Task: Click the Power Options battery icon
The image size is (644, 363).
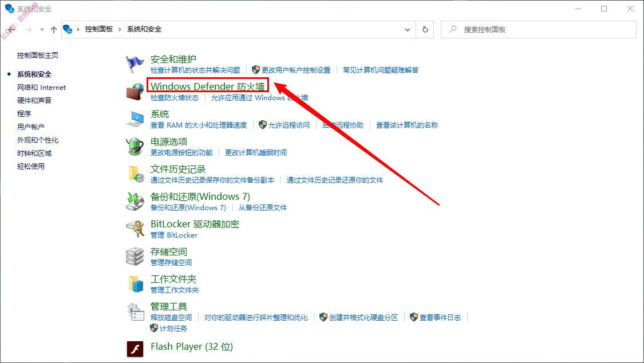Action: click(x=135, y=147)
